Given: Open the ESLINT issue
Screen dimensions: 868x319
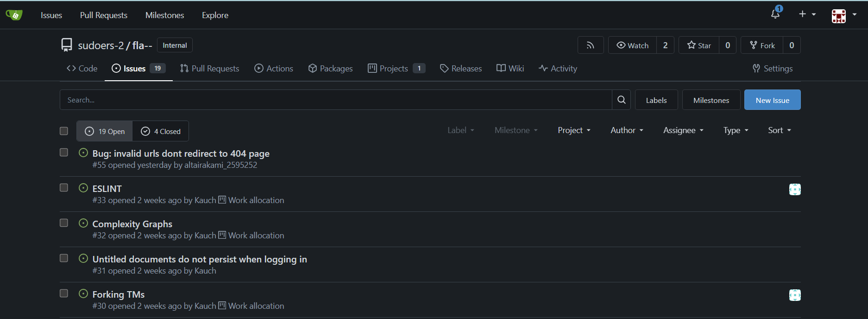Looking at the screenshot, I should pyautogui.click(x=107, y=189).
